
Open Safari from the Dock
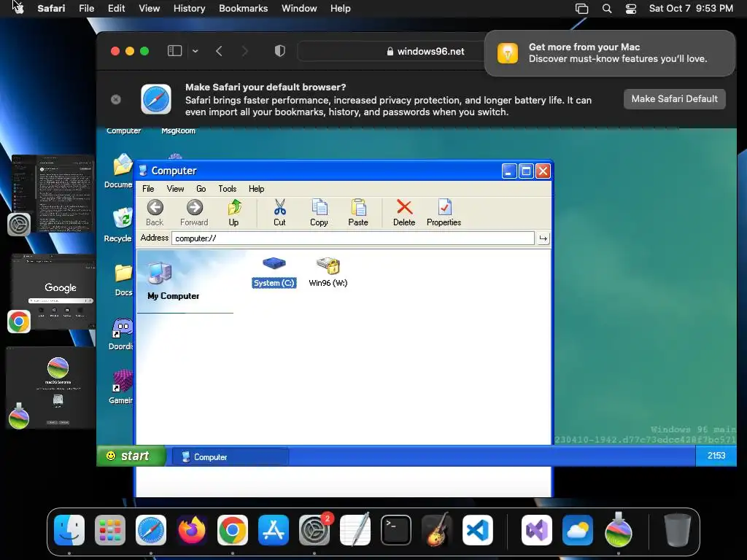coord(151,530)
